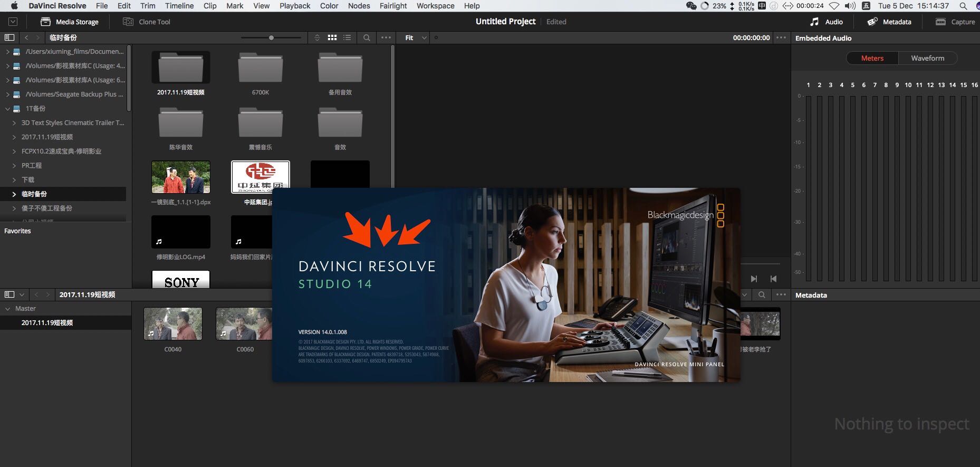
Task: Expand the 影视素材库A volume
Action: coord(7,80)
